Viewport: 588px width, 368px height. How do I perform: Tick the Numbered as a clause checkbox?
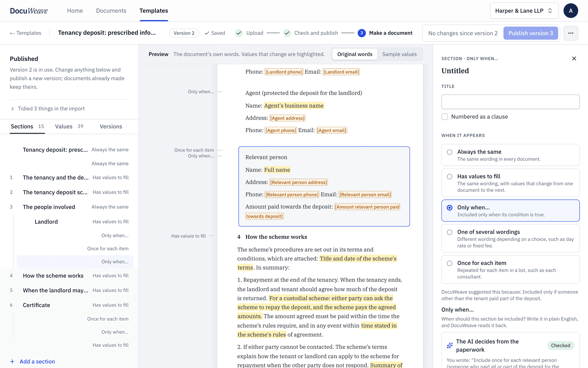point(445,117)
